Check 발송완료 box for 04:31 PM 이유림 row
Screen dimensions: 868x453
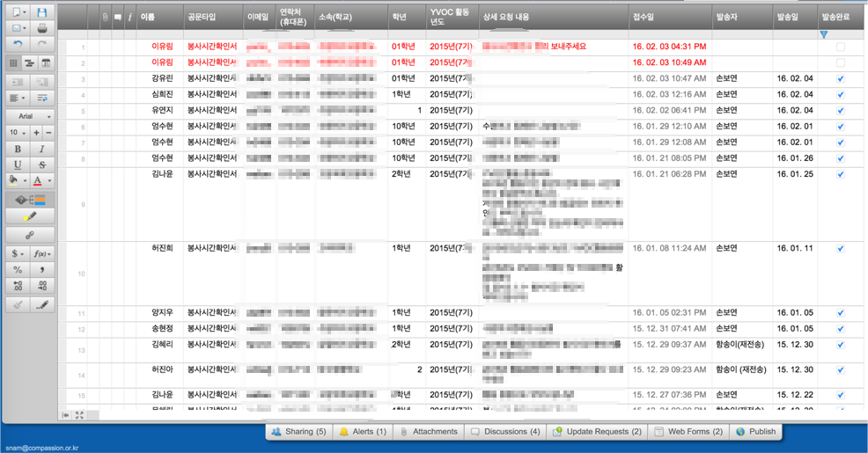841,47
